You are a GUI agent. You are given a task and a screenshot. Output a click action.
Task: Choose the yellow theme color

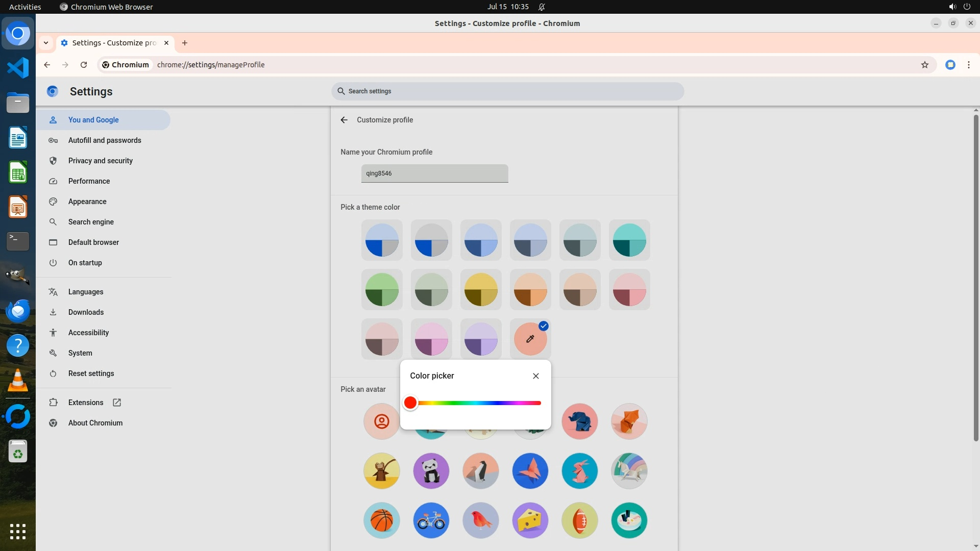[x=480, y=290]
